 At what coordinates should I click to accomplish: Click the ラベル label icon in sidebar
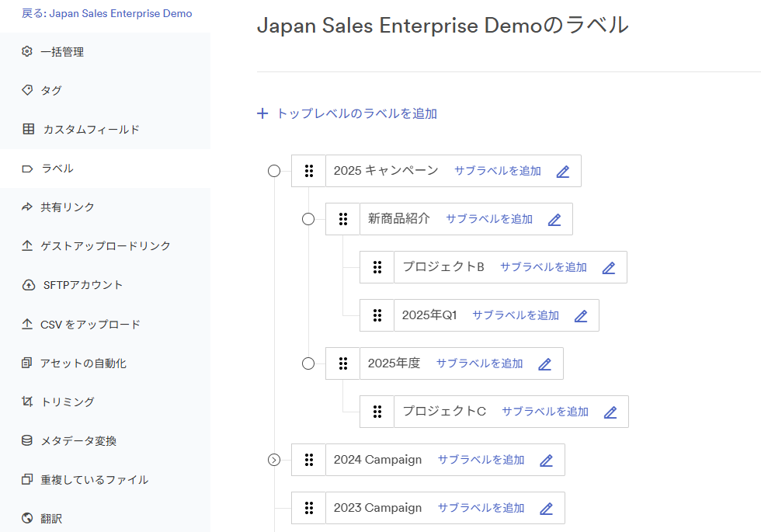(27, 169)
